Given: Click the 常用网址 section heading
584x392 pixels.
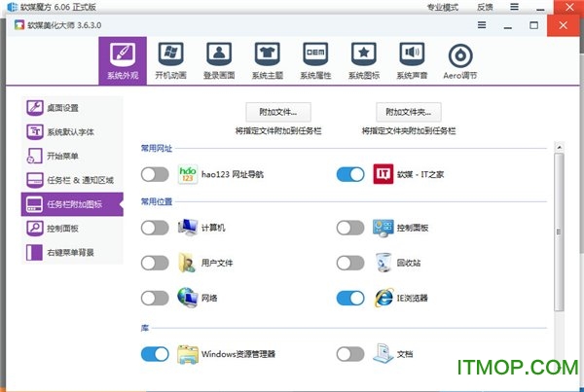Looking at the screenshot, I should [x=157, y=148].
